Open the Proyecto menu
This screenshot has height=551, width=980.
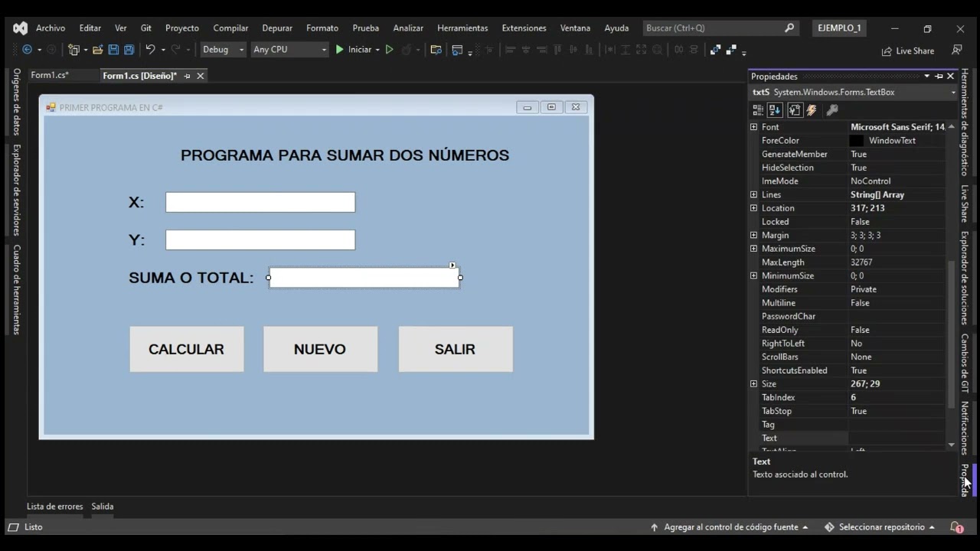(182, 28)
